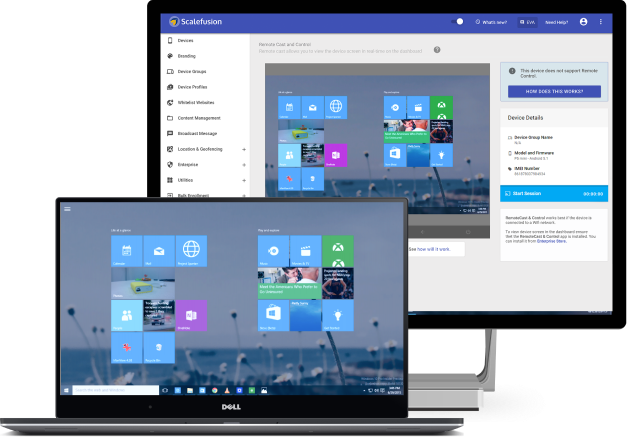Image resolution: width=627 pixels, height=438 pixels.
Task: Open the hamburger menu on the laptop
Action: tap(67, 208)
